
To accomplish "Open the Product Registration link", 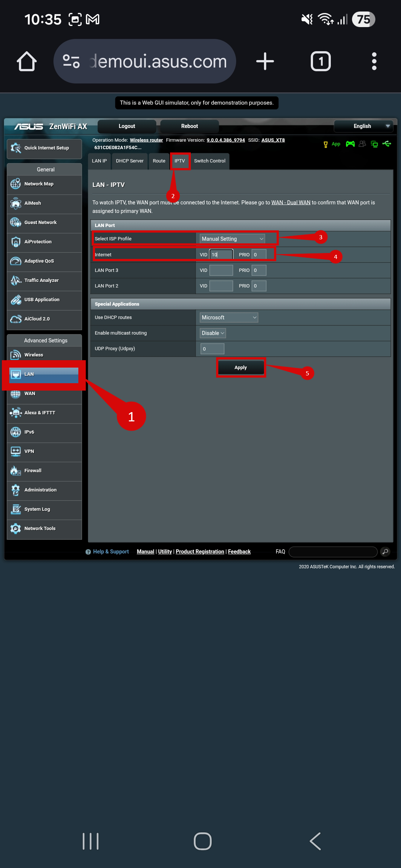I will tap(200, 552).
